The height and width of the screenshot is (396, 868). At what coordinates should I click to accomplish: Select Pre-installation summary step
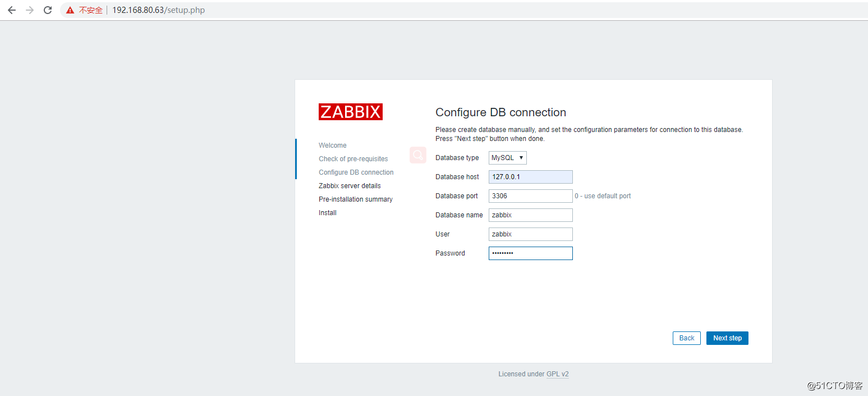click(x=356, y=199)
